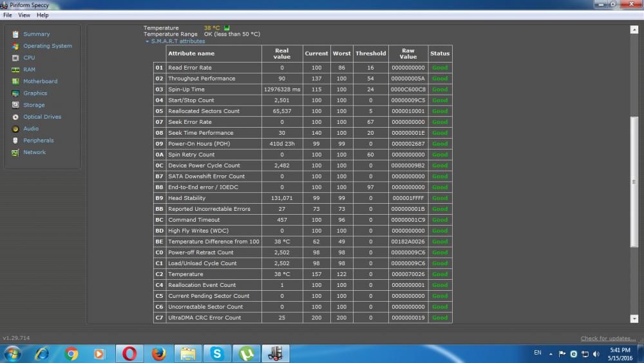Click the RAM icon in sidebar
Viewport: 644px width, 363px height.
coord(15,70)
